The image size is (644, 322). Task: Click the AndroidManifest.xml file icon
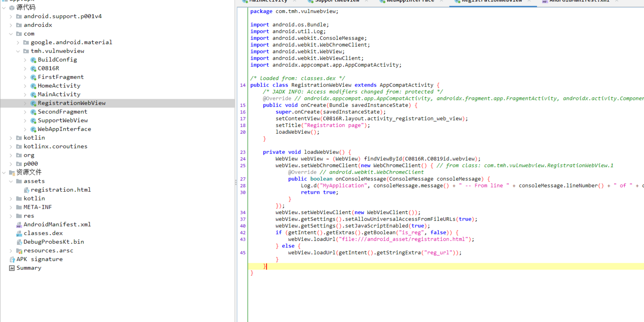point(19,225)
